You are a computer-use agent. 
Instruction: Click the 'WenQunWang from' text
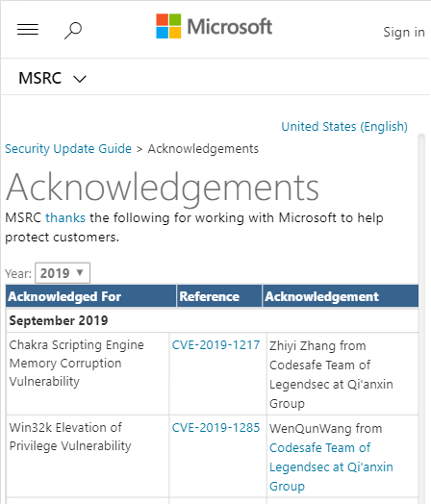pyautogui.click(x=325, y=428)
